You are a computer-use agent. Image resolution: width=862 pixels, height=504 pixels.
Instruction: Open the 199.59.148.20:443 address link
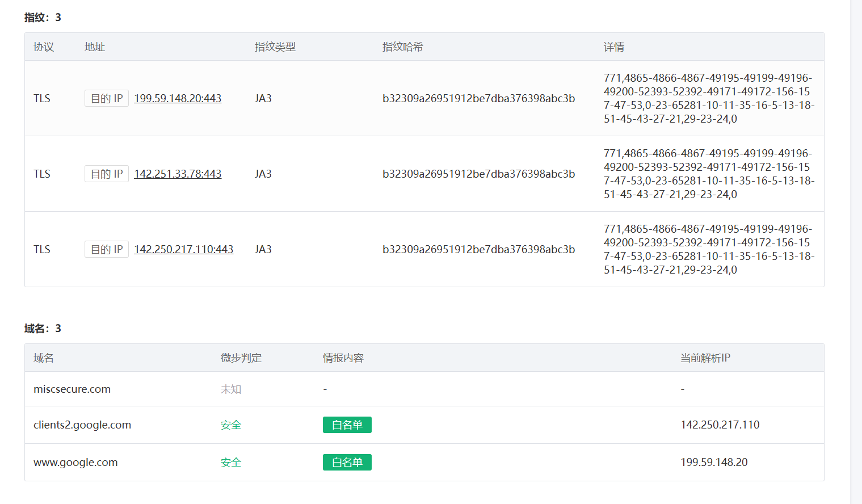[x=178, y=98]
